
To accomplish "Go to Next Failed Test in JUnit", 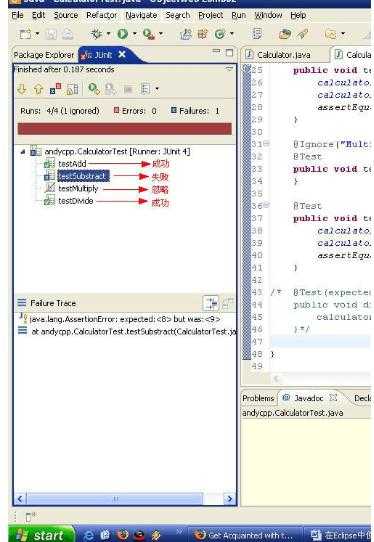I will 22,90.
